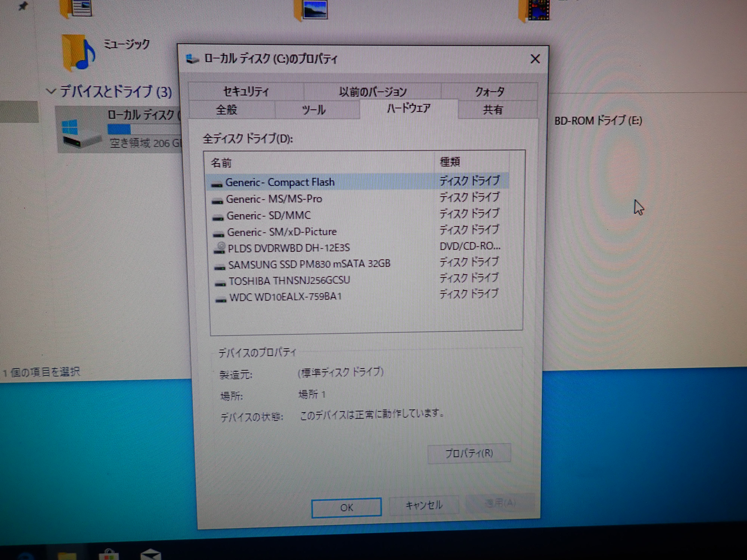Click the pin icon in Explorer sidebar
Image resolution: width=747 pixels, height=560 pixels.
[x=23, y=6]
